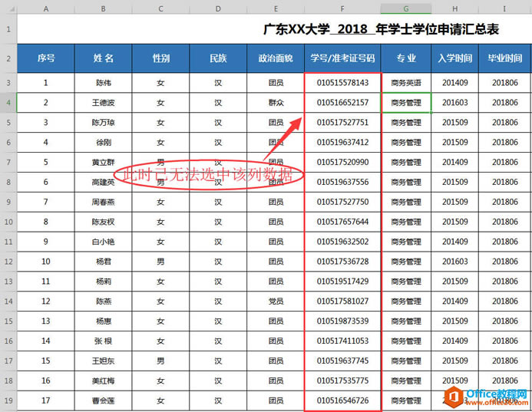Select column A header
Viewport: 532px width, 412px height.
[x=45, y=8]
